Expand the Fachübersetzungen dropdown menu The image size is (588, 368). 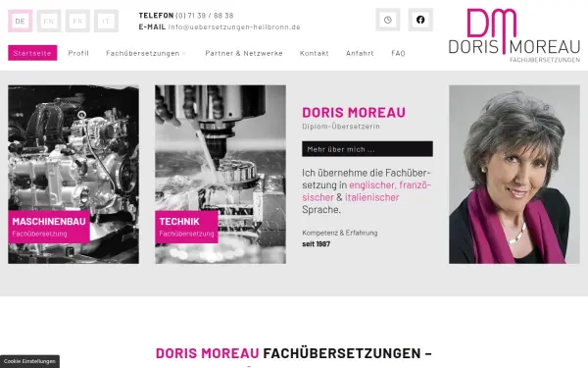coord(145,53)
